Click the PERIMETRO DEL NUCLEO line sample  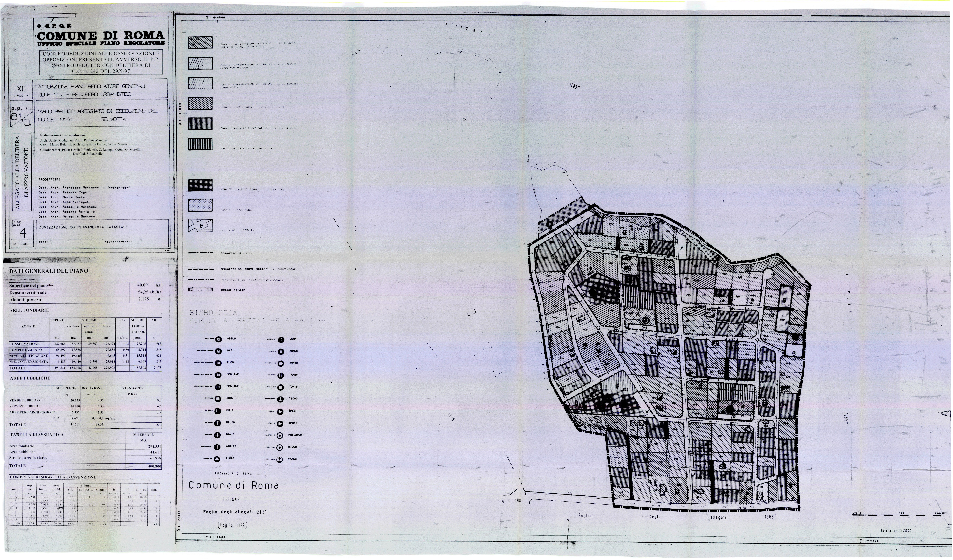point(200,253)
